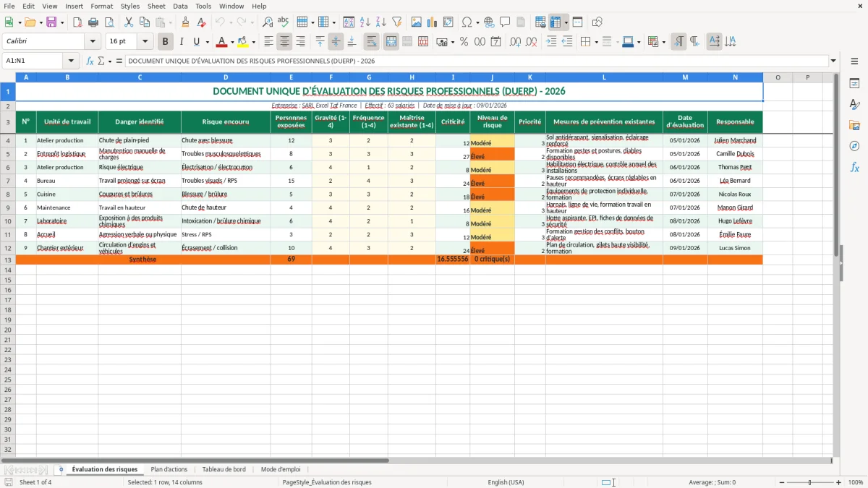Image resolution: width=868 pixels, height=488 pixels.
Task: Toggle Merge and Center cells
Action: pos(391,42)
